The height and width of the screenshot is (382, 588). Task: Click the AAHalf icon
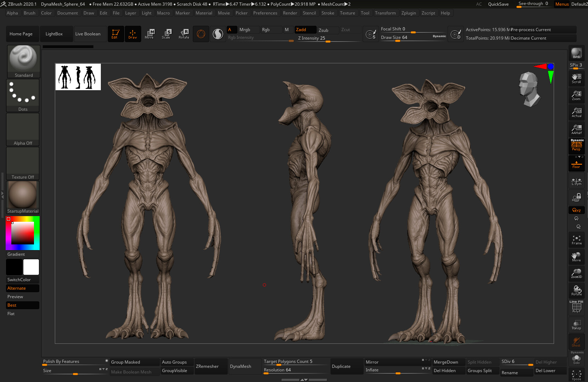(x=576, y=129)
